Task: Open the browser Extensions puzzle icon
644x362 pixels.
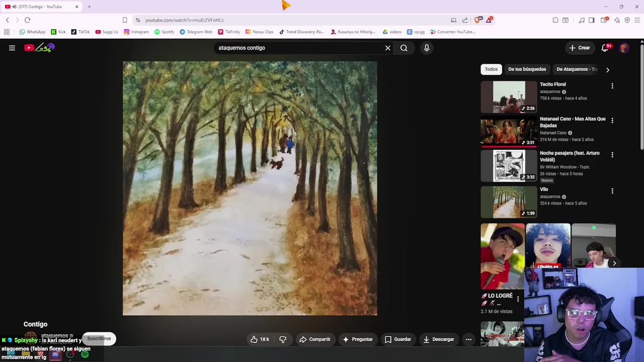Action: 555,20
